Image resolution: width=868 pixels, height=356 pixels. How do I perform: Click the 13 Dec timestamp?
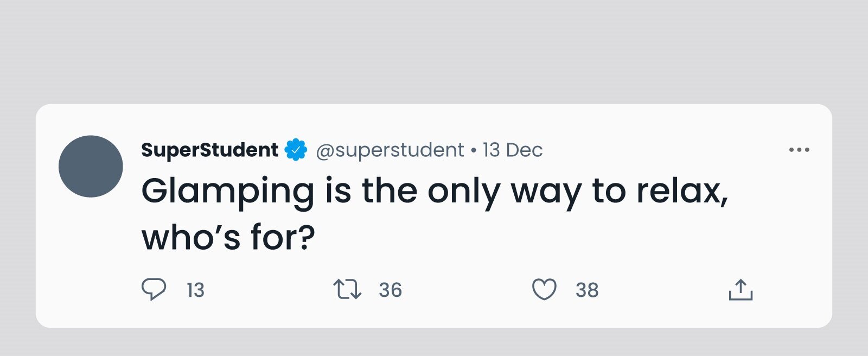[513, 150]
